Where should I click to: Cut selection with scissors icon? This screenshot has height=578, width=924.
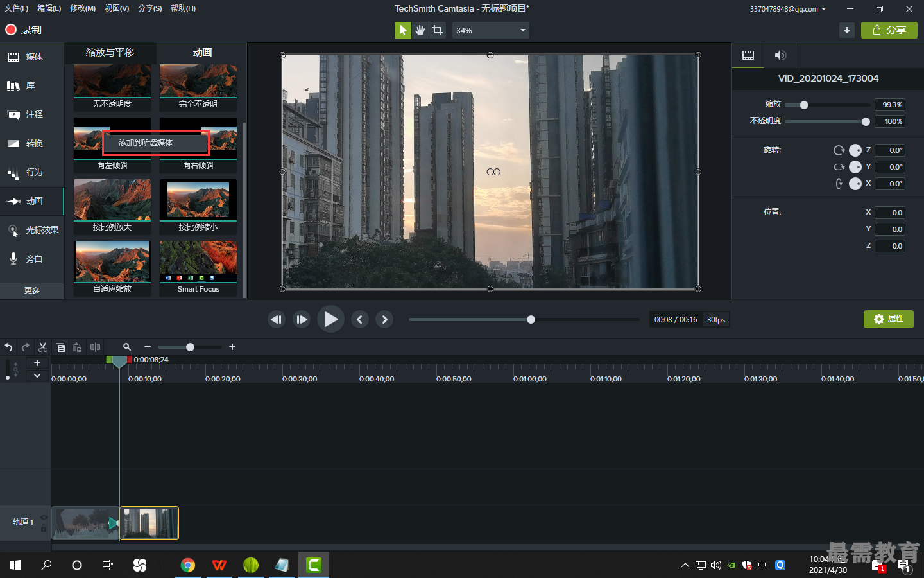[x=43, y=347]
